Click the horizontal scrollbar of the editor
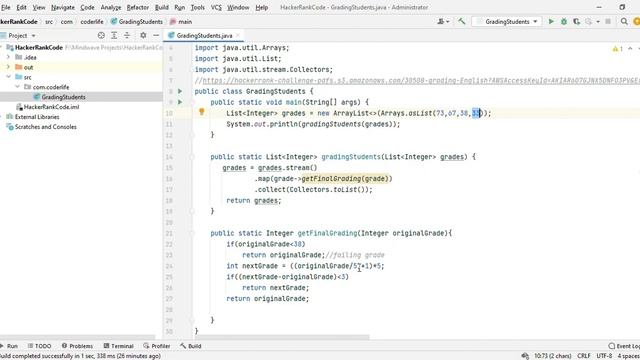Viewport: 640px width, 360px height. [x=282, y=338]
